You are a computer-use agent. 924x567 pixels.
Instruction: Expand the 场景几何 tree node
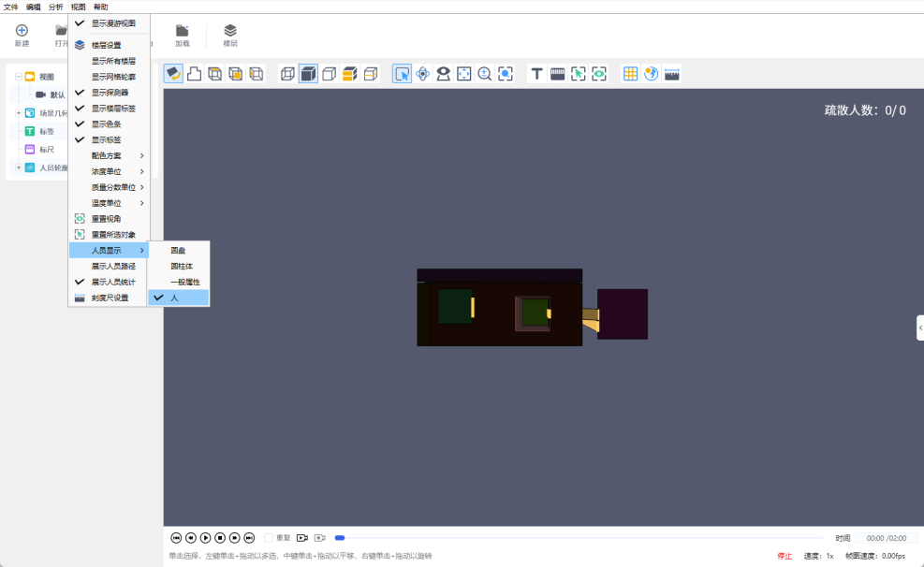coord(19,113)
